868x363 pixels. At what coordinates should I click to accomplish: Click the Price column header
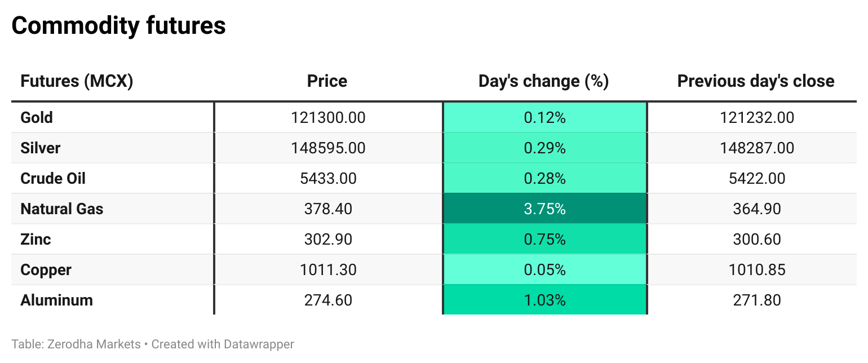[x=327, y=81]
